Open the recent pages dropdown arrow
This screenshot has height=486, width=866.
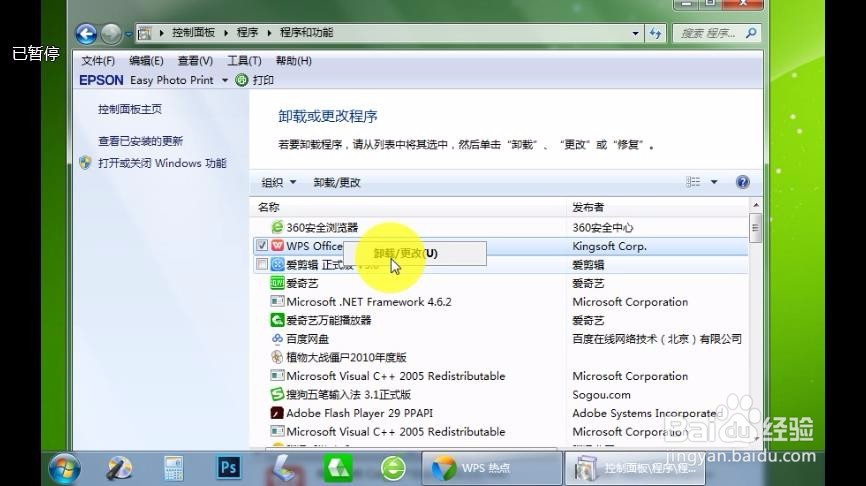[128, 34]
